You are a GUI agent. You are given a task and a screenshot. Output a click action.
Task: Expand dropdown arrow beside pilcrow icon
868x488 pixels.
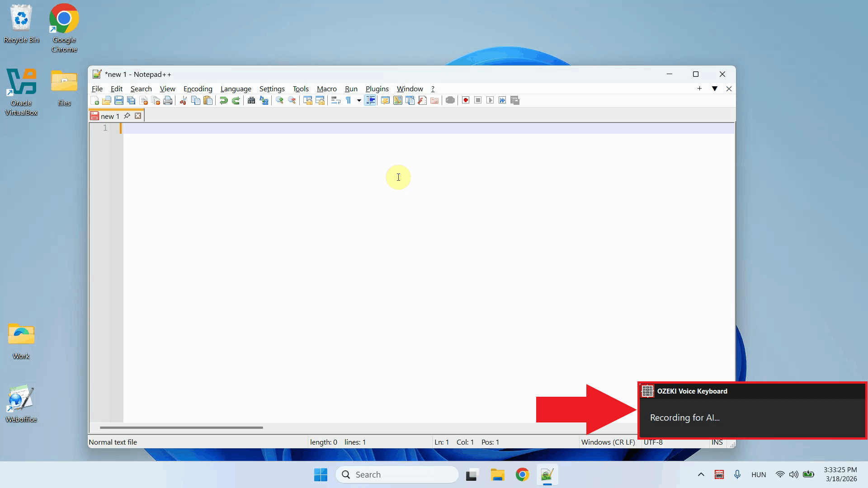(x=359, y=100)
